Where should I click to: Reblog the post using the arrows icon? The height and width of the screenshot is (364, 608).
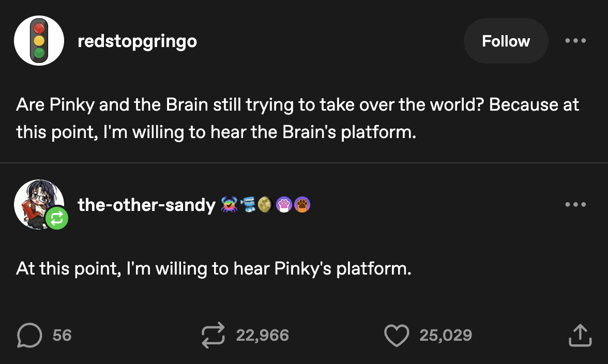(214, 335)
